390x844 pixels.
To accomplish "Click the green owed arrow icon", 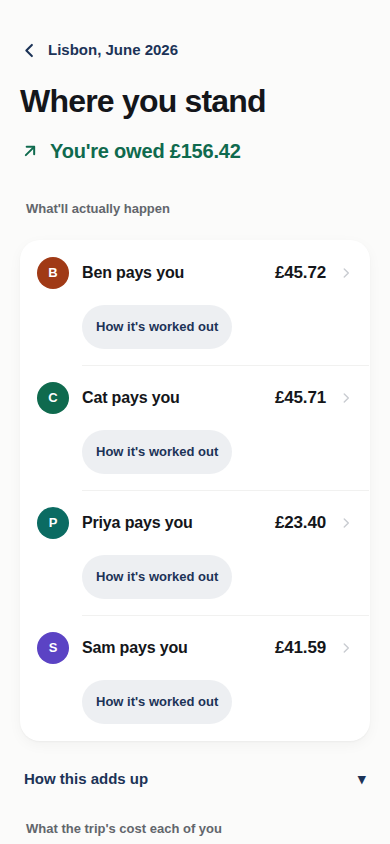I will pos(30,152).
